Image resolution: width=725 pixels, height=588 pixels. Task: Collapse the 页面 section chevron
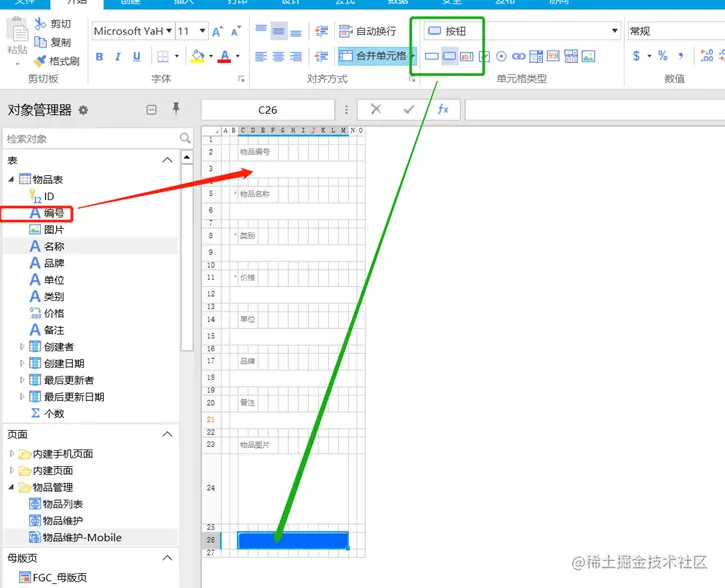(167, 434)
